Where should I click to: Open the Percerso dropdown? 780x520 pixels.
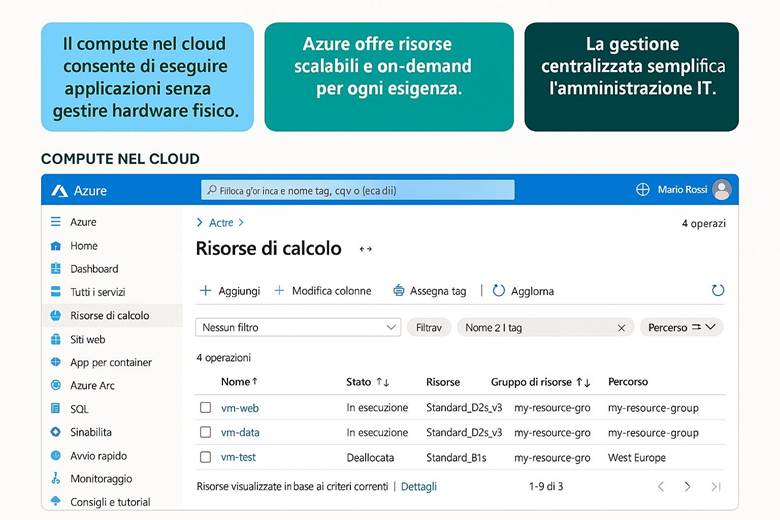click(x=682, y=327)
